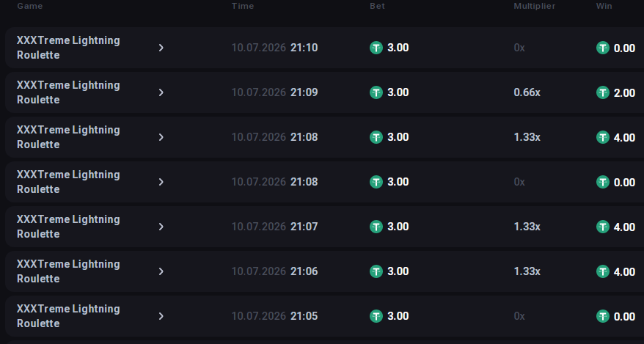Open details chevron for the 21:07 round
This screenshot has width=644, height=344.
click(x=161, y=227)
